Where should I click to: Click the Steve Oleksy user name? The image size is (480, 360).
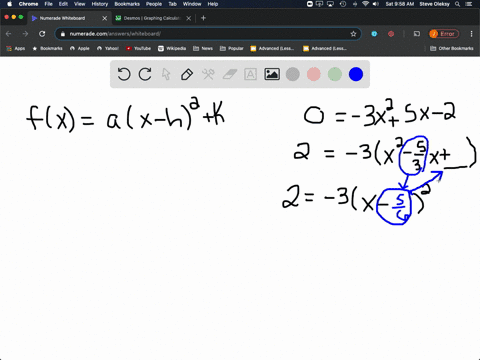point(435,4)
